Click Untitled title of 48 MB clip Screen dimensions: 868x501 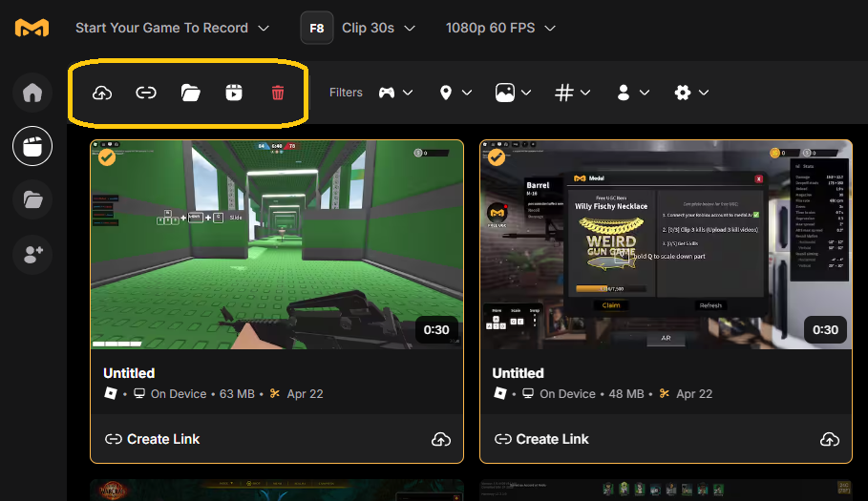(x=519, y=373)
